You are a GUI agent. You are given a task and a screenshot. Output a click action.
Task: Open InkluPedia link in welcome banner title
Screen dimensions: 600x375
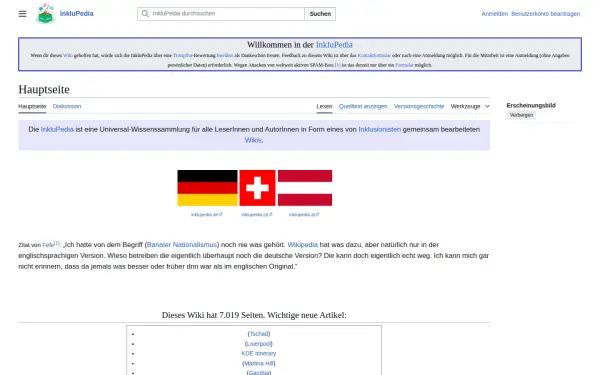pyautogui.click(x=334, y=45)
